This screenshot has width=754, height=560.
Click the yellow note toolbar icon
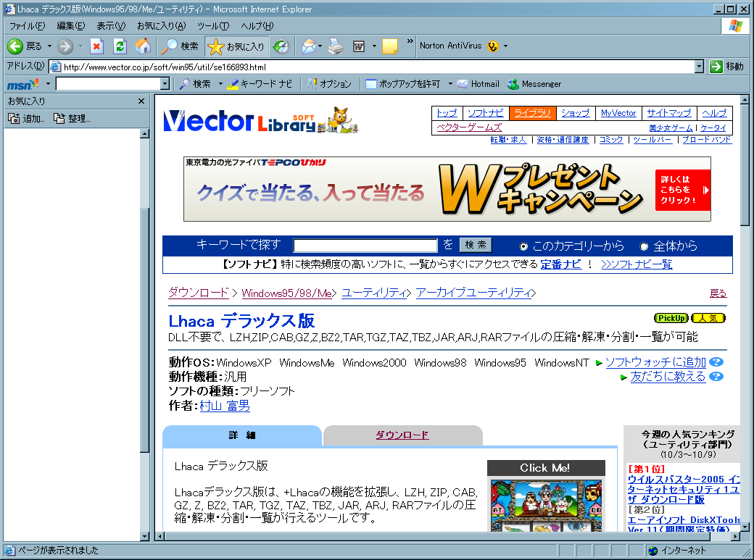pos(390,46)
